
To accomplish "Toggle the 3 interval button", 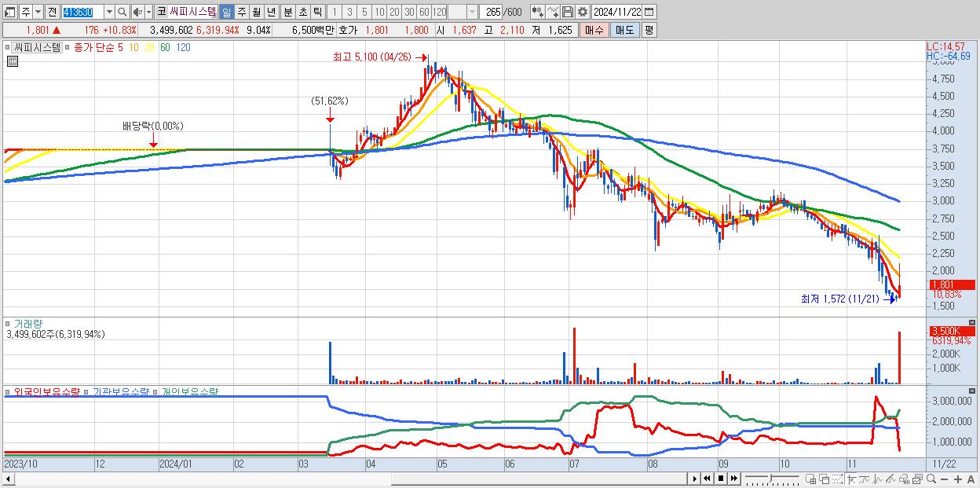I will click(x=349, y=12).
